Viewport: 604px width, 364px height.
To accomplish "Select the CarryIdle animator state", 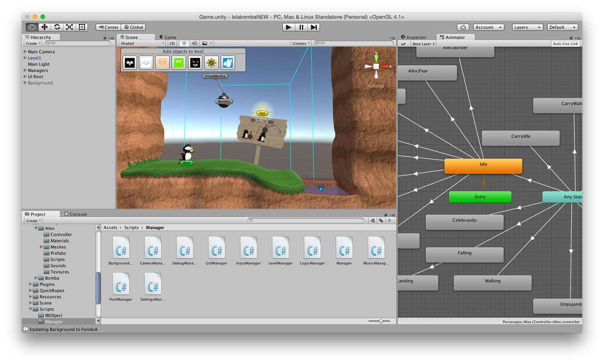I will point(520,138).
